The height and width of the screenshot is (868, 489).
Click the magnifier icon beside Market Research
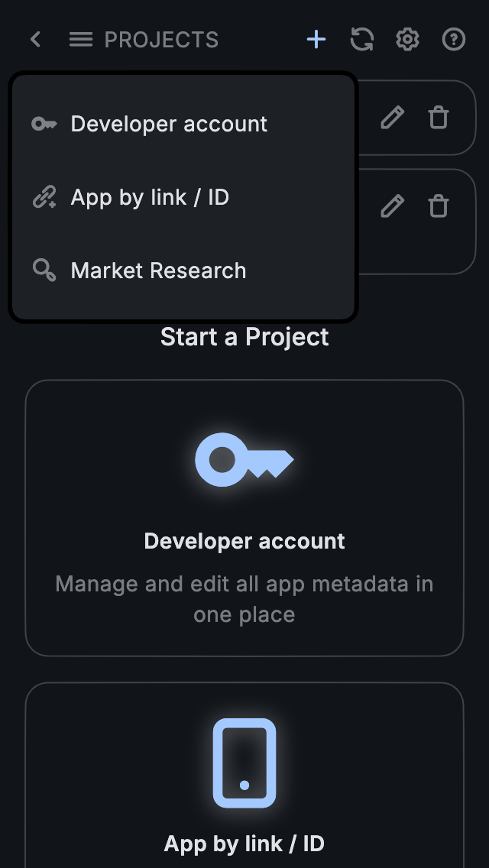click(44, 270)
